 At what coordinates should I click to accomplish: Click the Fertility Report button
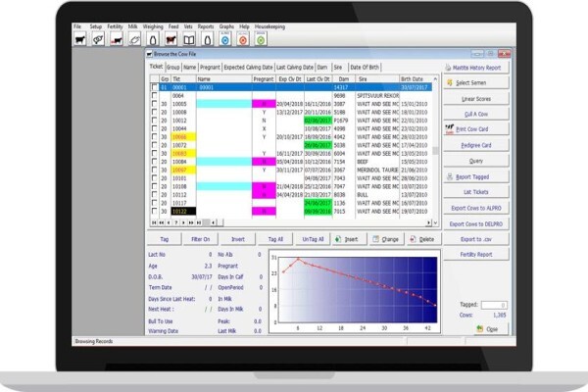pyautogui.click(x=476, y=255)
